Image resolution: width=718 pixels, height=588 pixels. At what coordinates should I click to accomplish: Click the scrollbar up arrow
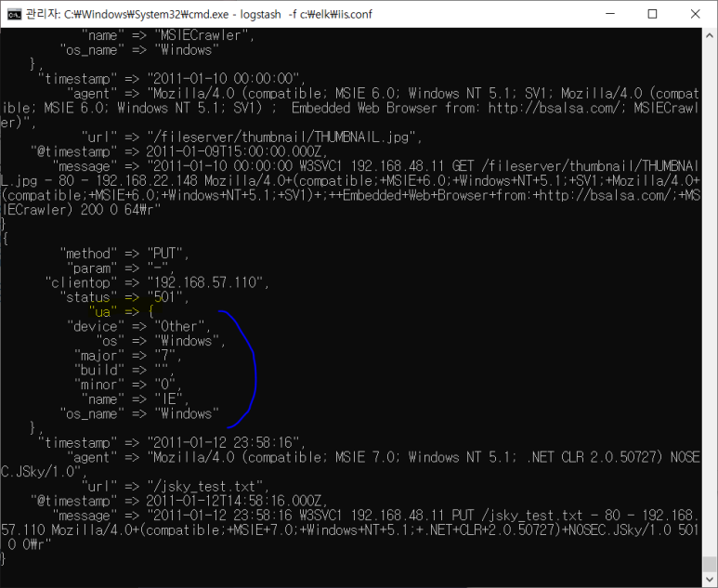710,35
